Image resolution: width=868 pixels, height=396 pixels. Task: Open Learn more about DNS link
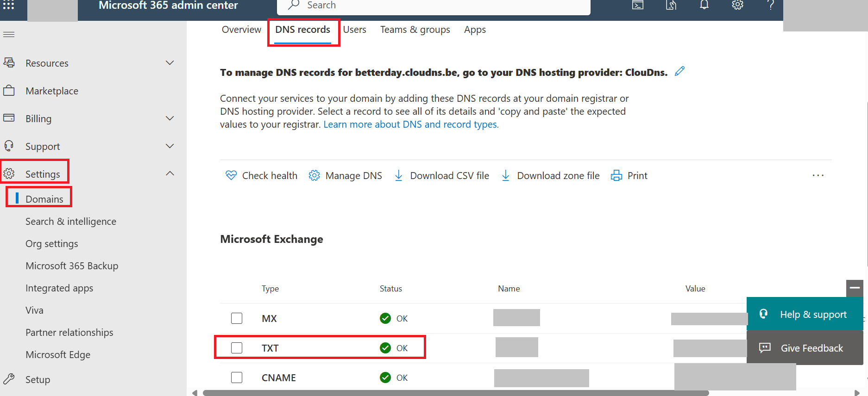tap(411, 124)
